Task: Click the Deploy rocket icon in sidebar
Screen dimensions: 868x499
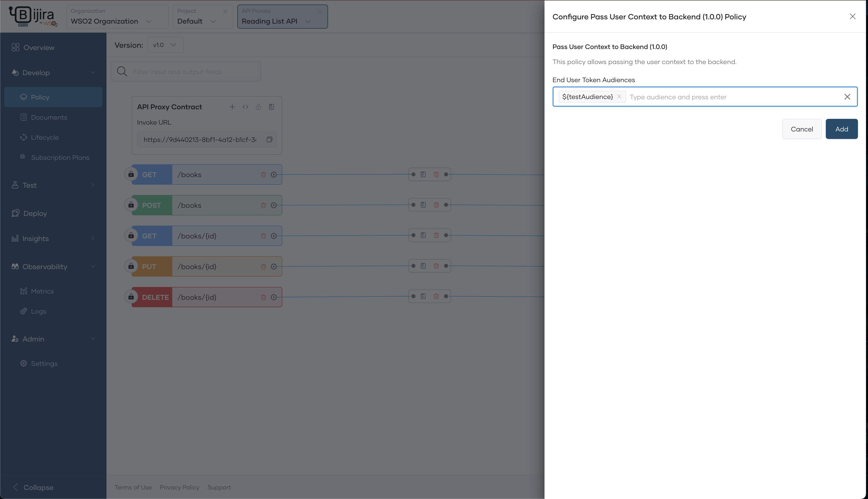Action: click(15, 213)
